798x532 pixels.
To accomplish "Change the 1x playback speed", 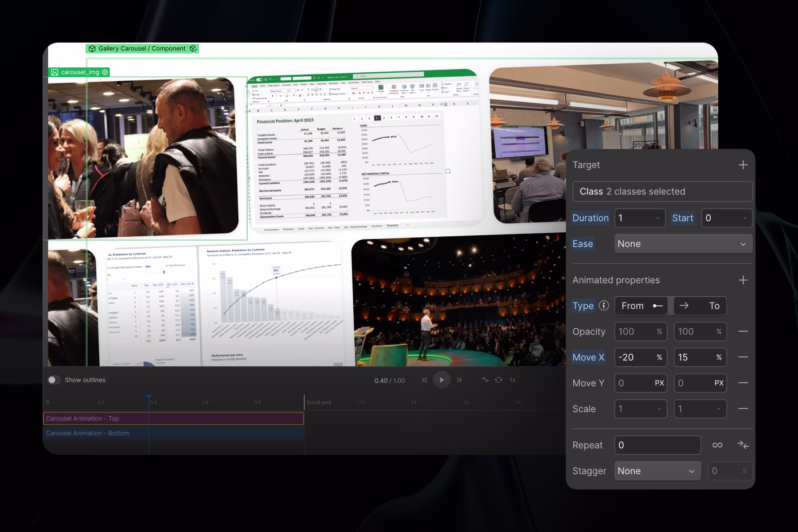I will pos(512,380).
